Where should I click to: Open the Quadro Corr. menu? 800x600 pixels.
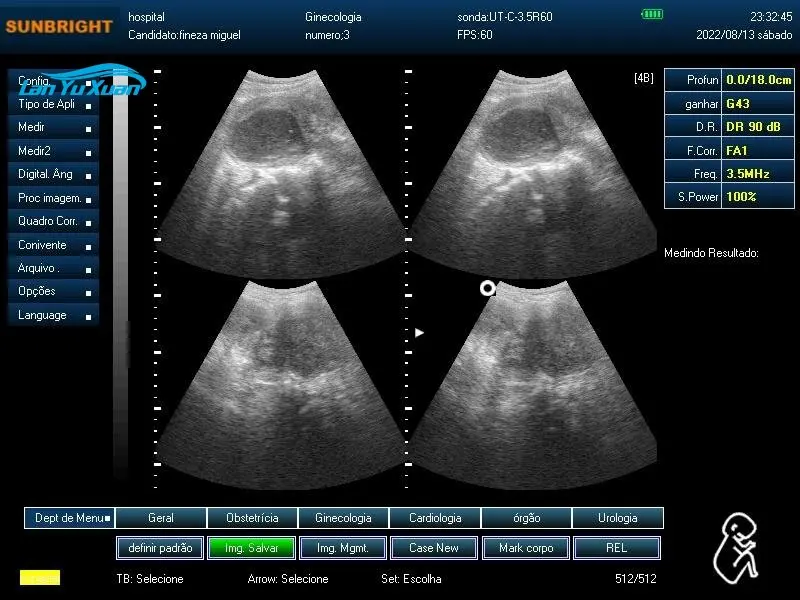(x=53, y=221)
